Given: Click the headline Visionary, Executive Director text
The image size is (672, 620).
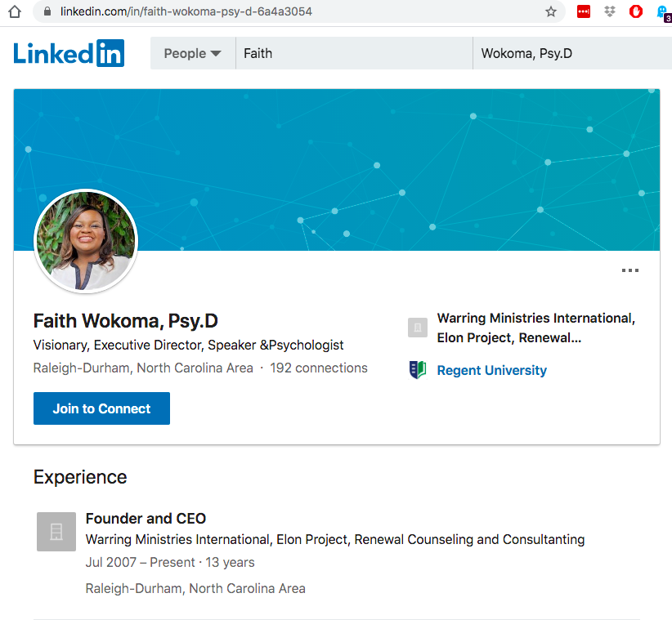Looking at the screenshot, I should point(188,345).
